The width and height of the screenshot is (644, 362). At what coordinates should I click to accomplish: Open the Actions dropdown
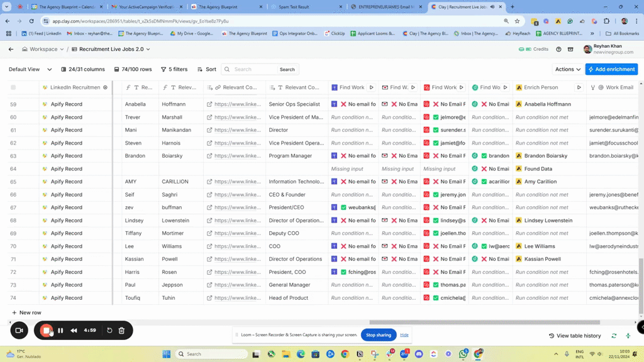coord(567,69)
